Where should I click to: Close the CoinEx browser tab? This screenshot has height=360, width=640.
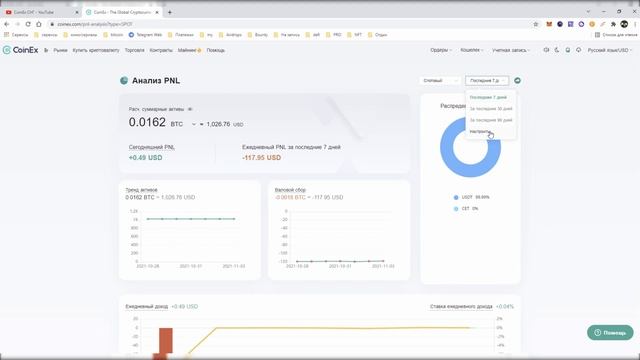pyautogui.click(x=157, y=13)
